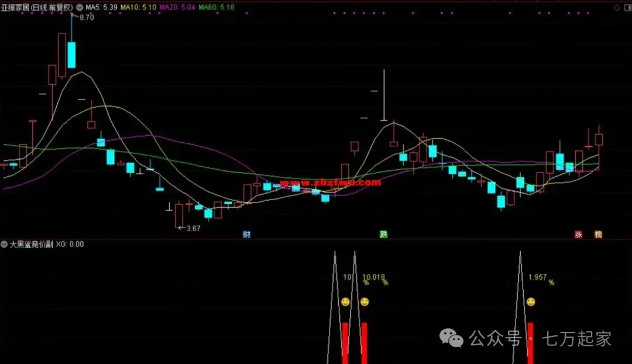This screenshot has width=632, height=364.
Task: Click the MA60: 5.18 indicator label
Action: point(217,7)
